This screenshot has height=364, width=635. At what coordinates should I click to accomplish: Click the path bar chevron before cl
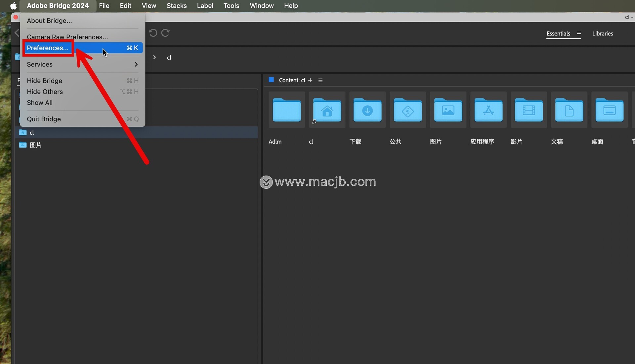[x=154, y=57]
